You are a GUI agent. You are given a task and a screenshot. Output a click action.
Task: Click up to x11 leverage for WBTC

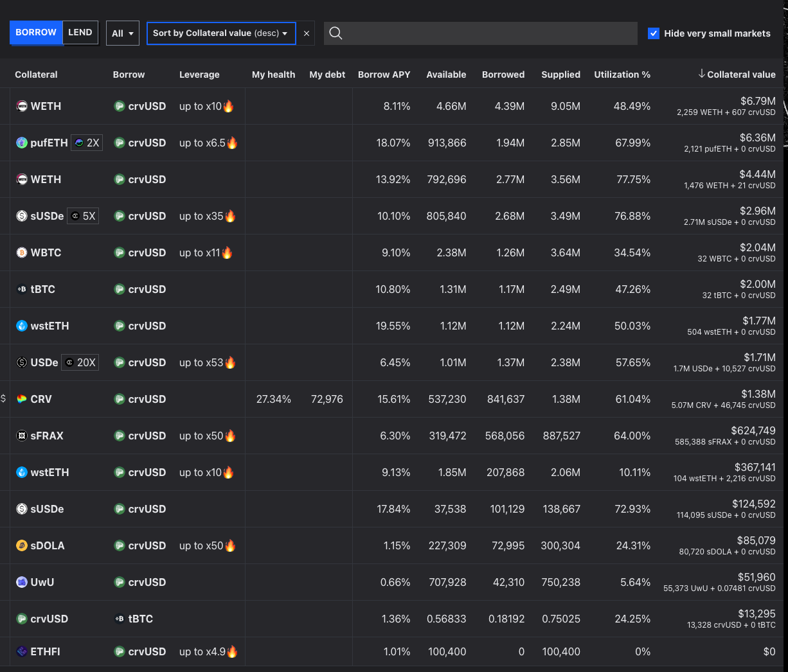coord(199,252)
